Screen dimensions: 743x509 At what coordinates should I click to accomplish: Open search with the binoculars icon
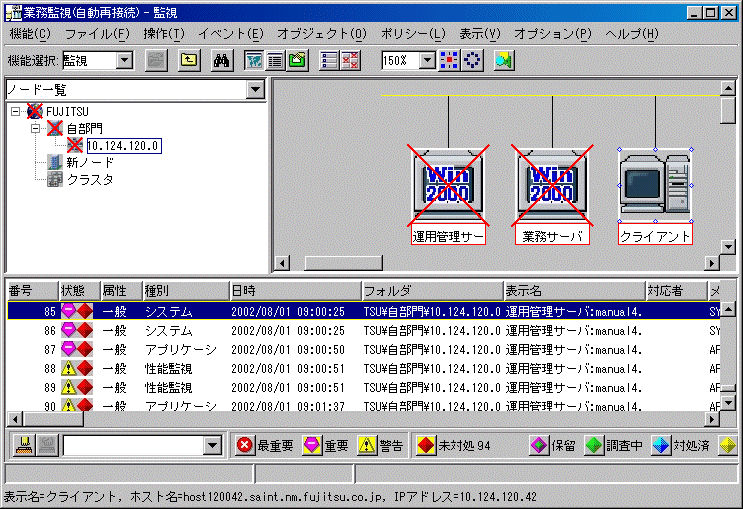222,61
